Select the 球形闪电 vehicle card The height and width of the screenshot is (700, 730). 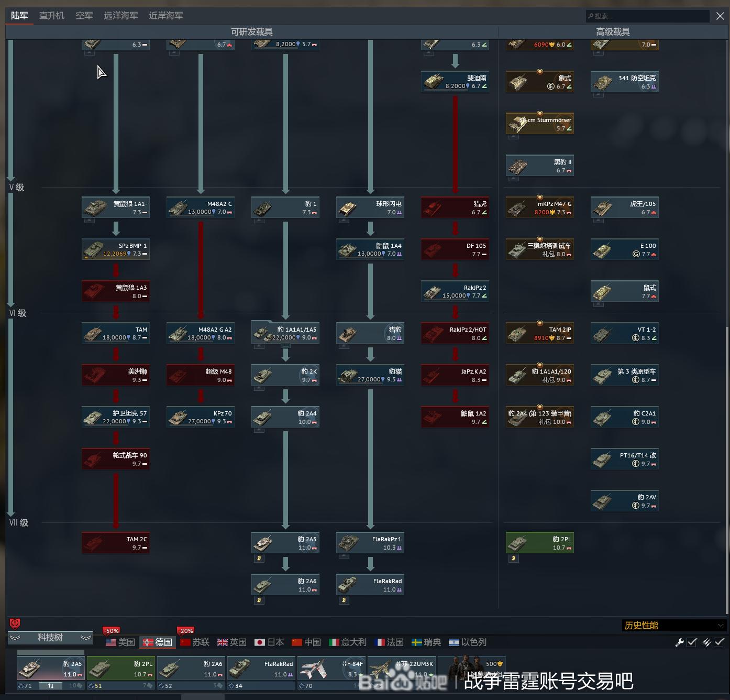click(x=370, y=207)
